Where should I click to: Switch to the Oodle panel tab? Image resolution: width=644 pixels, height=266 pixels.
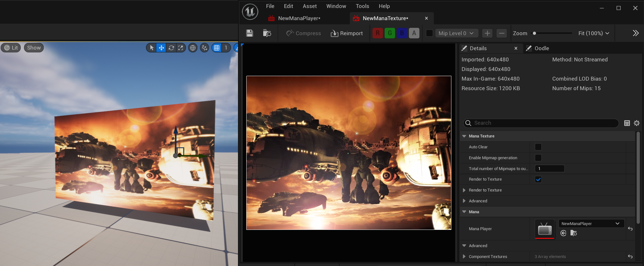coord(541,48)
